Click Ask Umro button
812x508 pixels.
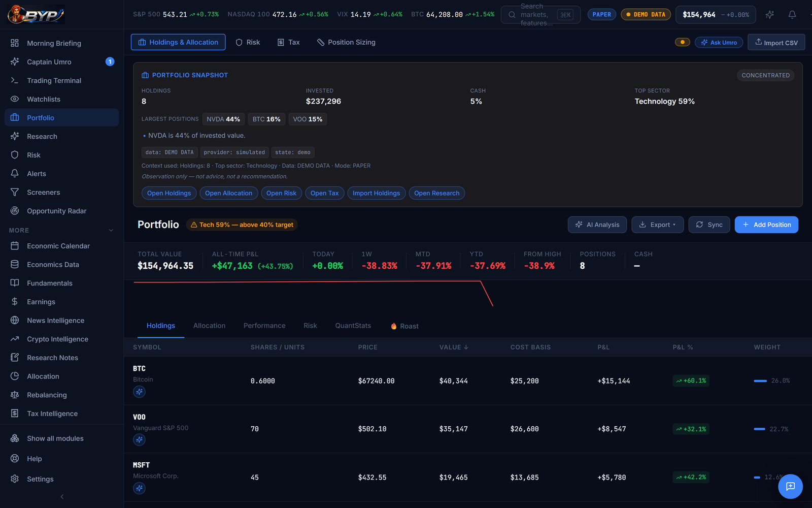719,43
